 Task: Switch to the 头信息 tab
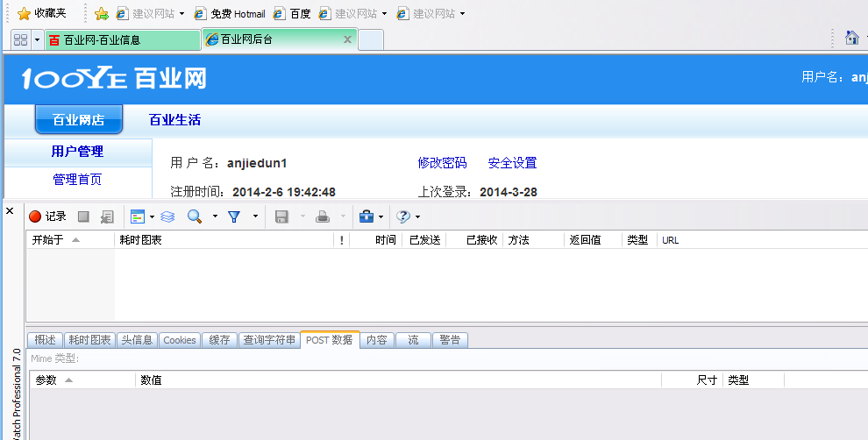click(x=137, y=340)
